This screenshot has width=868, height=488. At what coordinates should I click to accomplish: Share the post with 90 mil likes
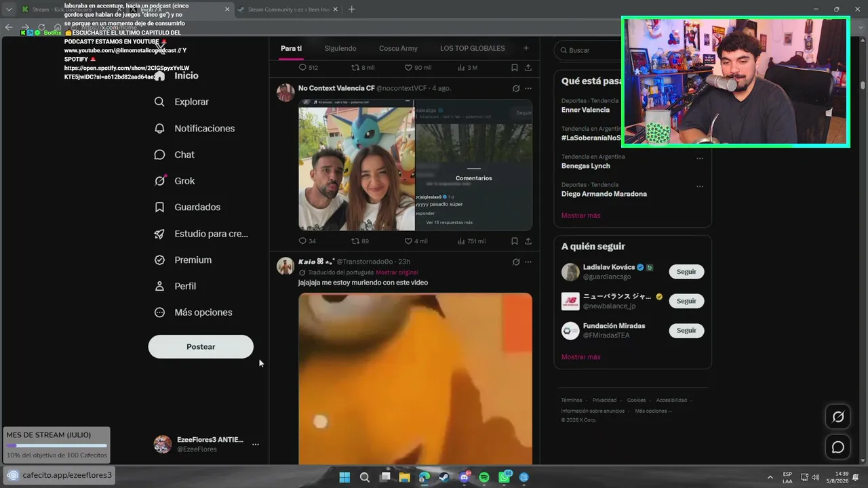528,68
